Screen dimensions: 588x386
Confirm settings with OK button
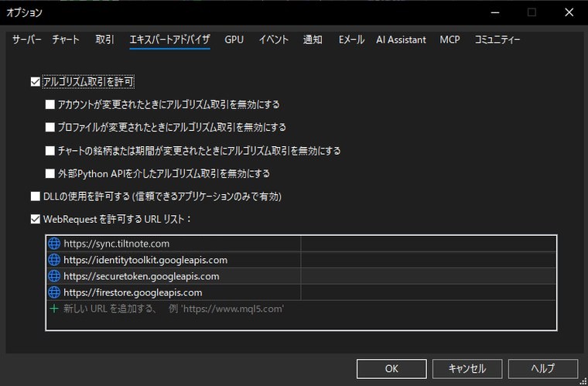391,369
